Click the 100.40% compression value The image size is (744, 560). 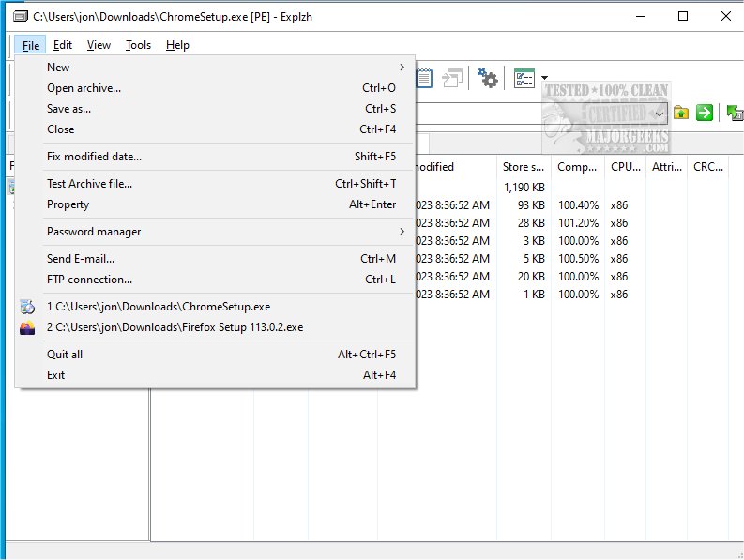578,205
